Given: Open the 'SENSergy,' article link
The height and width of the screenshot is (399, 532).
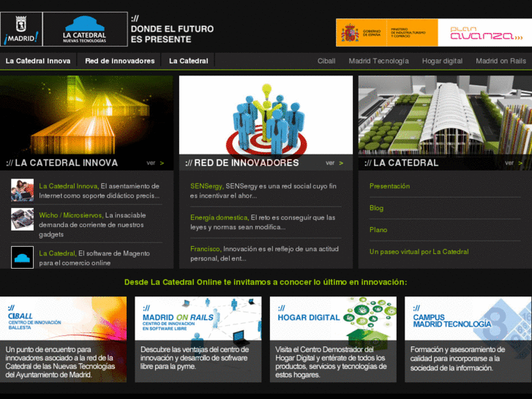Looking at the screenshot, I should pos(206,186).
